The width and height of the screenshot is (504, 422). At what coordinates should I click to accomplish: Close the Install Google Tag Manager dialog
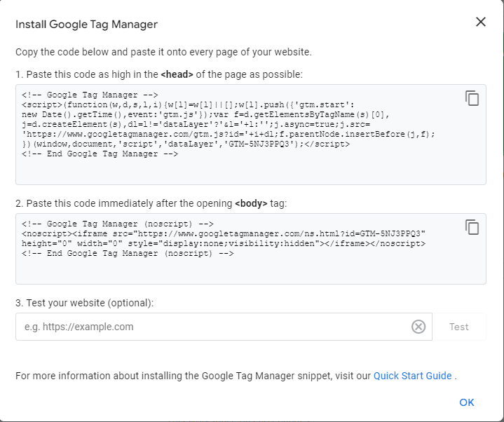click(x=481, y=22)
